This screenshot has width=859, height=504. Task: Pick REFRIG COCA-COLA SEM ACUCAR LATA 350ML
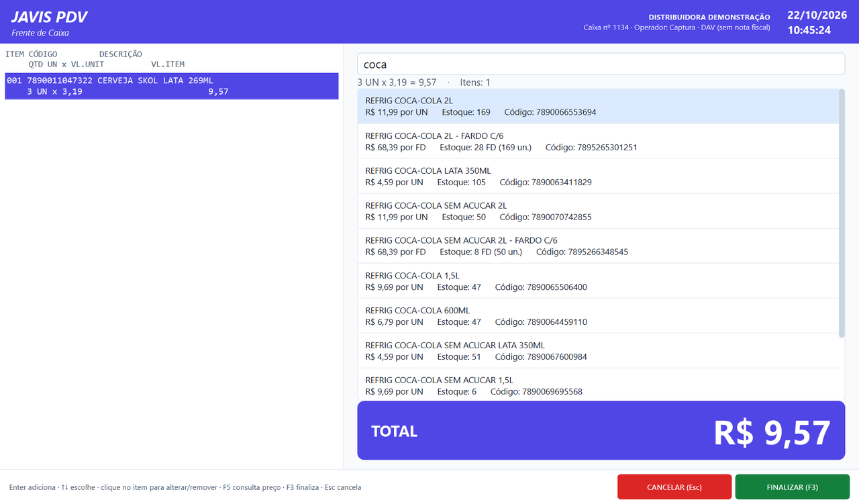pos(598,350)
